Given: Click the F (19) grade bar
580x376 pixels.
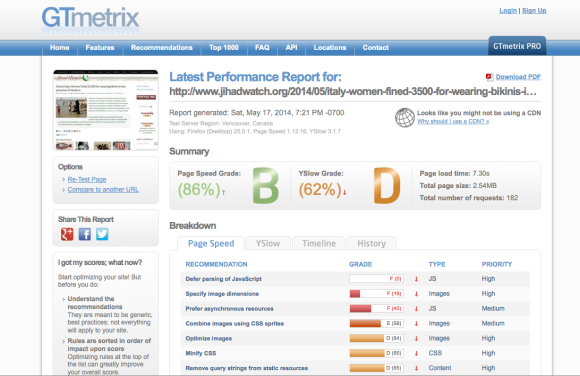Looking at the screenshot, I should (377, 294).
